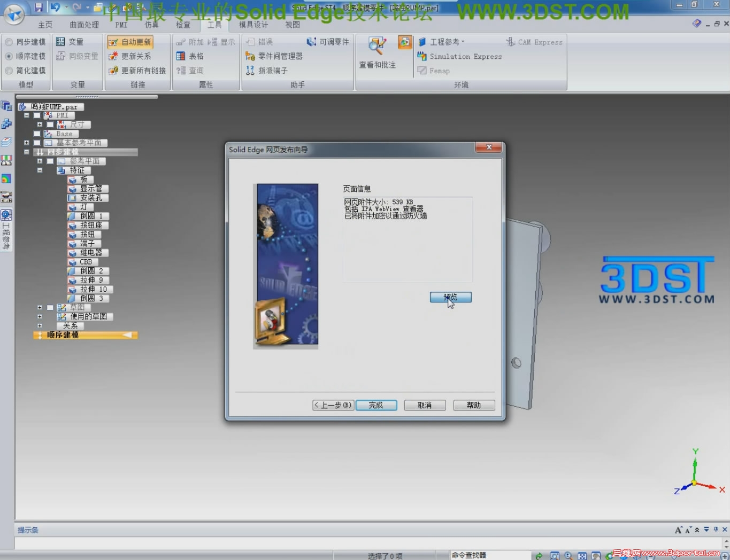Open the feature playback camera icon in sidebar
The height and width of the screenshot is (560, 730).
pyautogui.click(x=6, y=197)
